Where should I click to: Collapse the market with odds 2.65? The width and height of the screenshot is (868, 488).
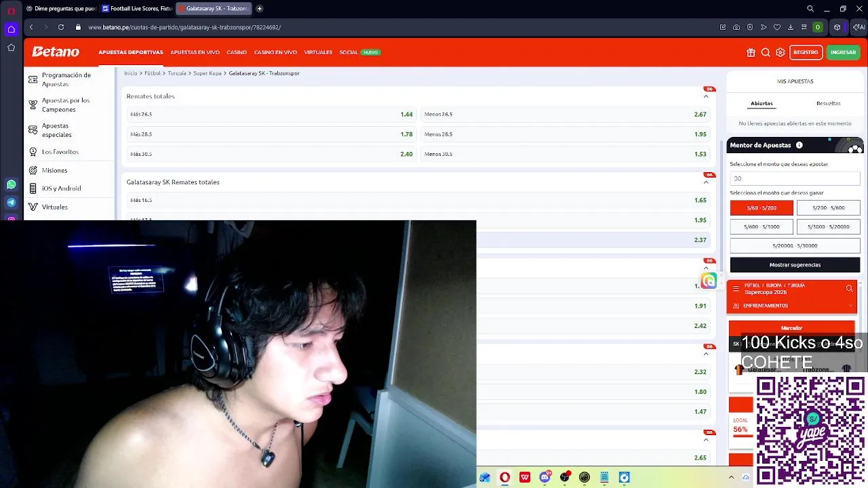coord(706,440)
